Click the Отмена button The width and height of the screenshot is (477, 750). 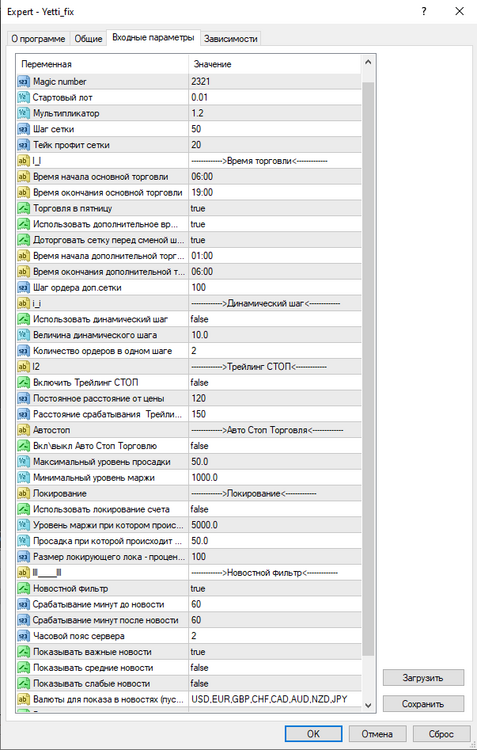[377, 734]
